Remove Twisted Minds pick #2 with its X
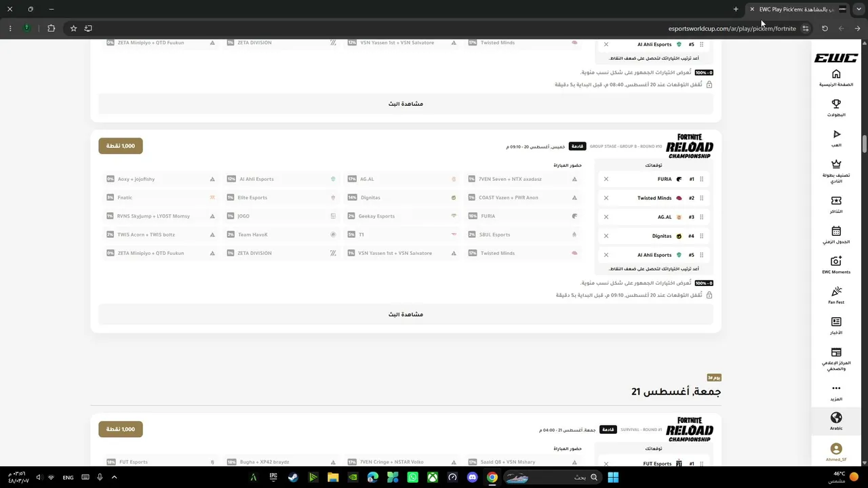 606,198
